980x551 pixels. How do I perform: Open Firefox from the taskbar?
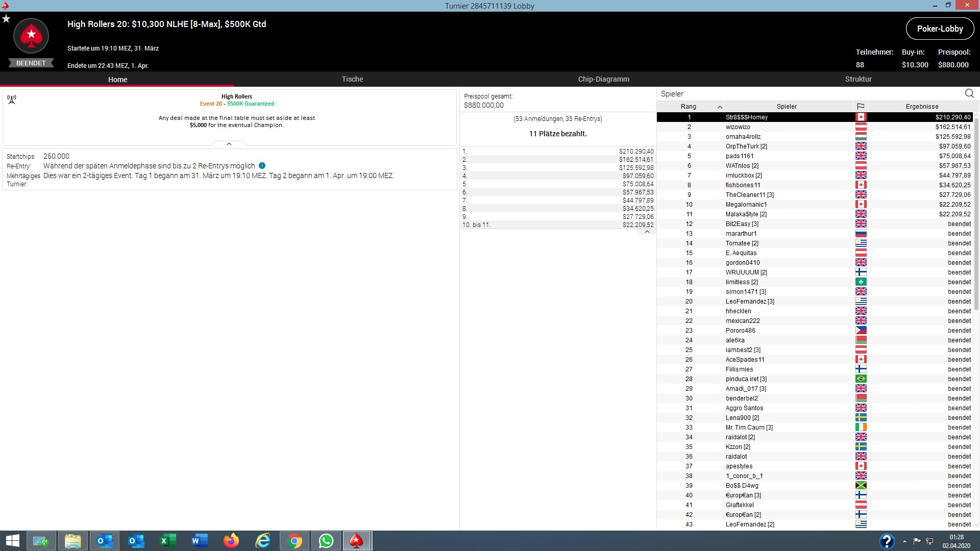pos(231,541)
